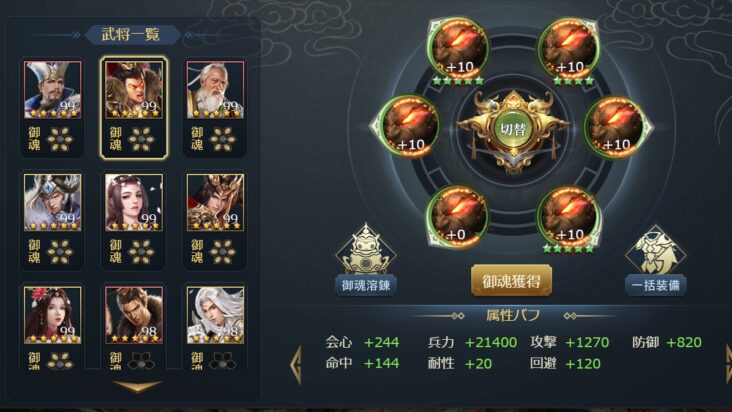This screenshot has height=412, width=732.
Task: Select the golden-armored general portrait
Action: (x=215, y=203)
